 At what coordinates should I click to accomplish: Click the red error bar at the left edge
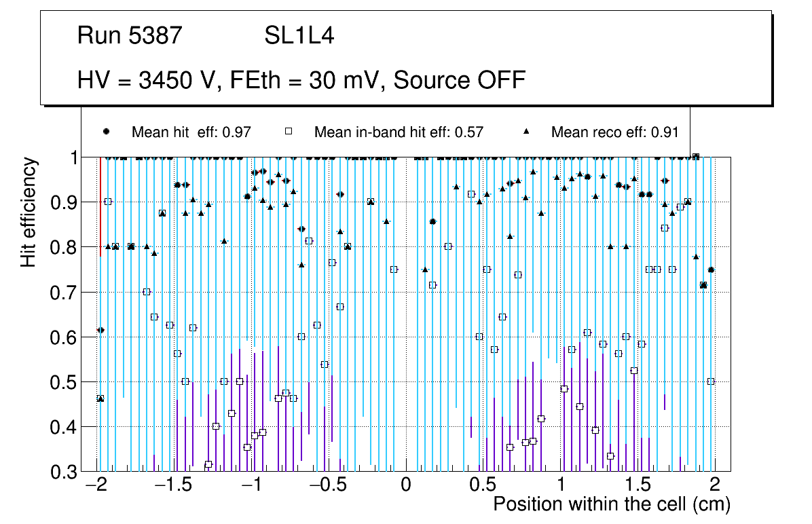(x=100, y=204)
